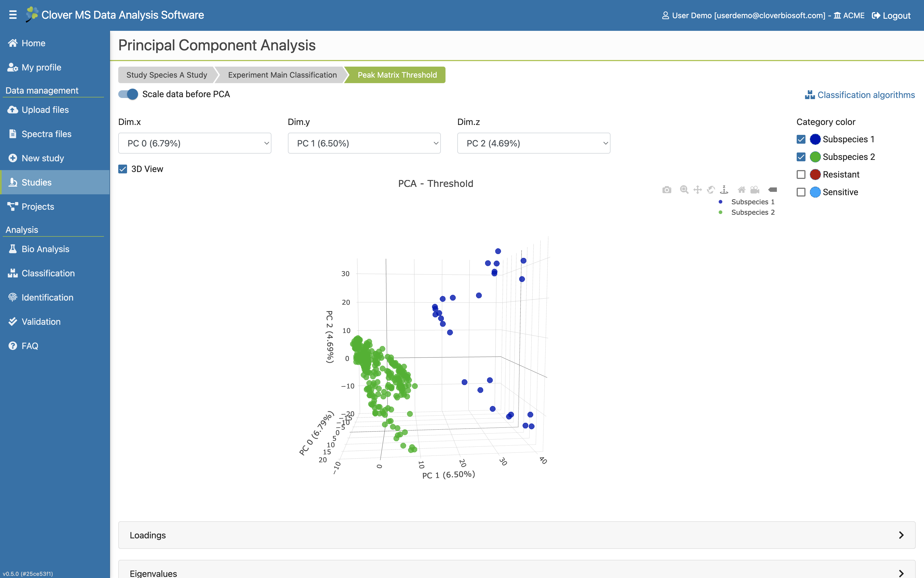Open the Dim.z dropdown
The width and height of the screenshot is (924, 578).
point(534,143)
